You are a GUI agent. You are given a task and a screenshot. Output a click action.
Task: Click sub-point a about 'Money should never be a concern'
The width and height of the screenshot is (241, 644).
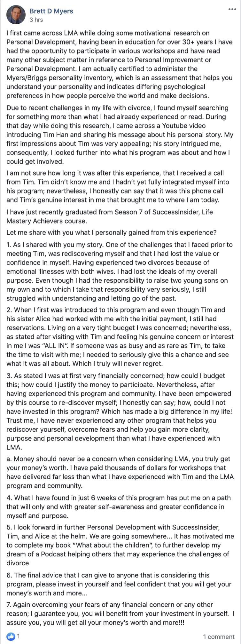pyautogui.click(x=120, y=472)
